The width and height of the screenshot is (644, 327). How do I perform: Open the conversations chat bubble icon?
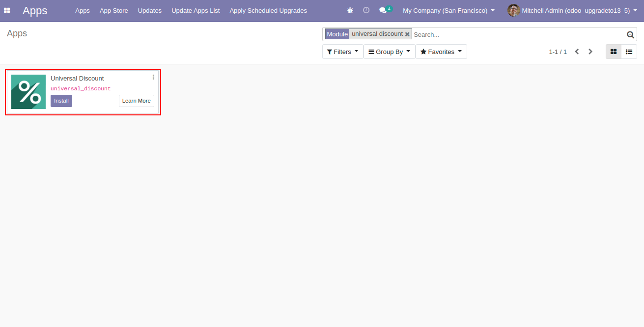(x=383, y=10)
